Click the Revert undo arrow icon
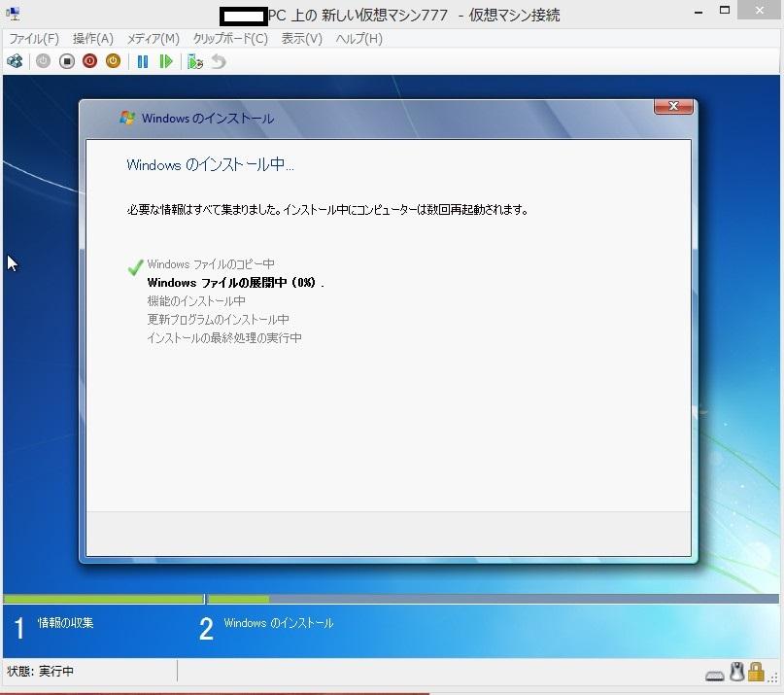The width and height of the screenshot is (784, 695). point(219,61)
